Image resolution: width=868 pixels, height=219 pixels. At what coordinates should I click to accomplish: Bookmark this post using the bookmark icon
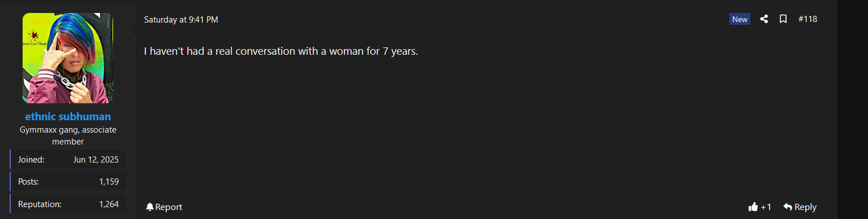(x=783, y=19)
